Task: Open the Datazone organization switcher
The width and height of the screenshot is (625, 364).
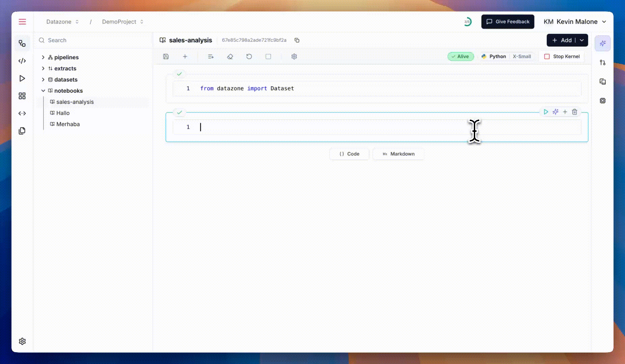Action: pos(62,22)
